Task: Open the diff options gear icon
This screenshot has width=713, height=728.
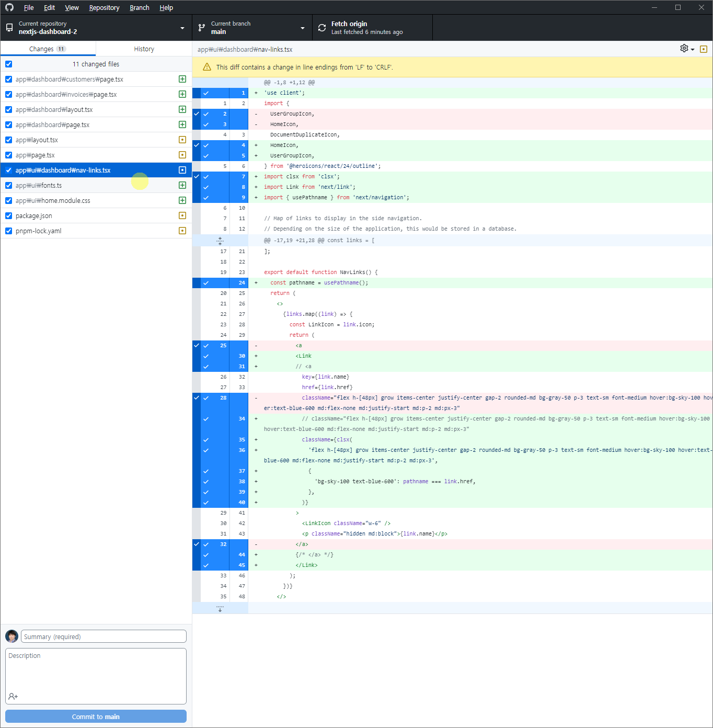Action: point(684,49)
